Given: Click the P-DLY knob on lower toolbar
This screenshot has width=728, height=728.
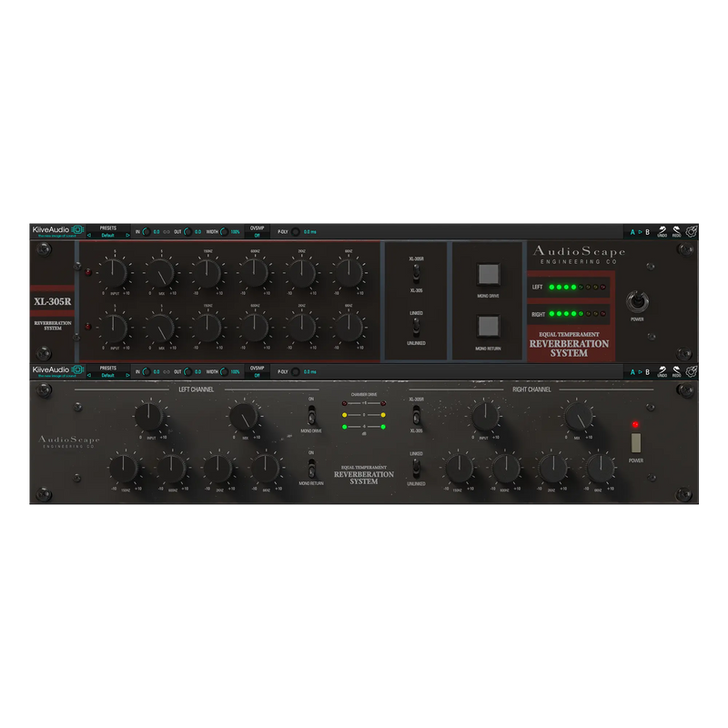Looking at the screenshot, I should pos(295,372).
